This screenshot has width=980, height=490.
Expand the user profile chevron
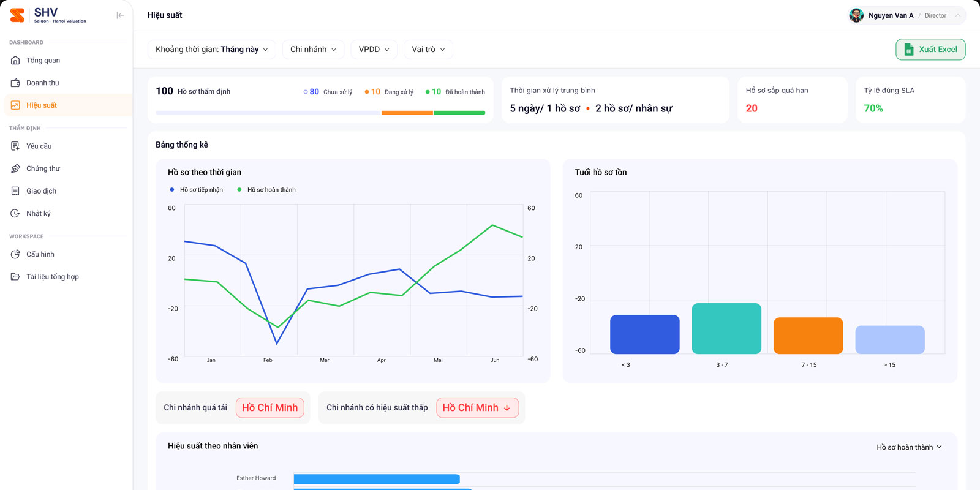958,15
